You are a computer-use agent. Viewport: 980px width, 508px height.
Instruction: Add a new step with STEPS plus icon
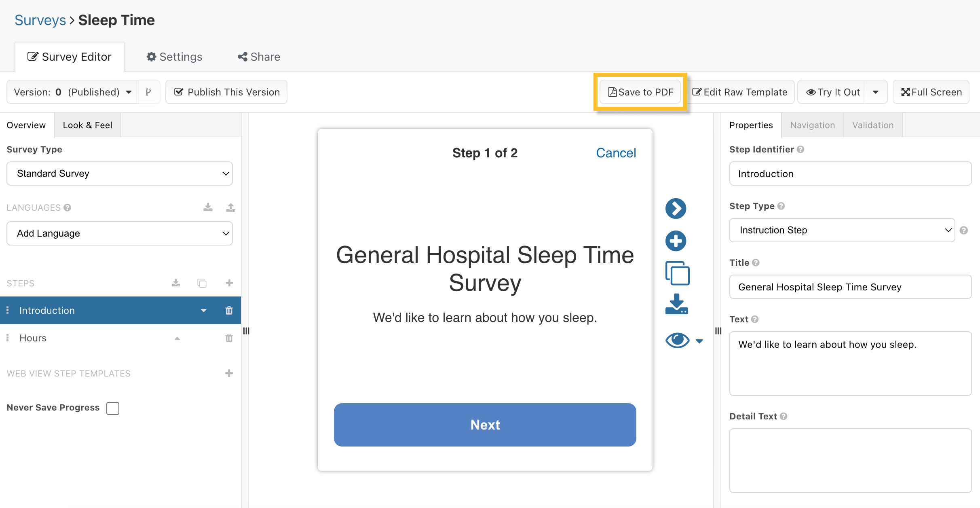tap(229, 283)
